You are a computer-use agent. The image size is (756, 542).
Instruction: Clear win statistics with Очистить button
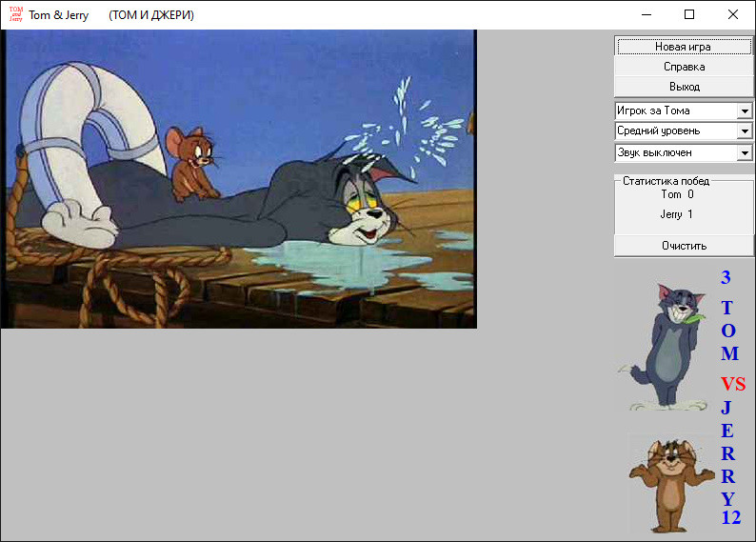point(684,246)
